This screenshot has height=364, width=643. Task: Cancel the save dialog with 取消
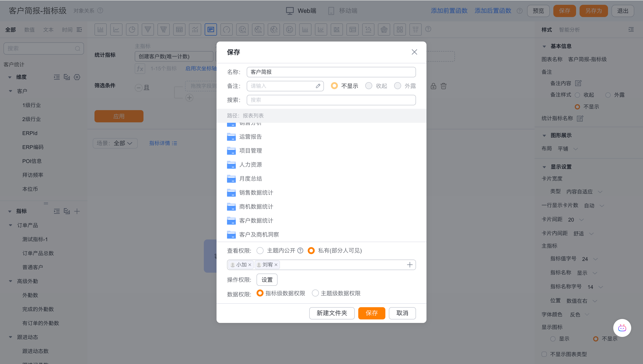point(402,313)
